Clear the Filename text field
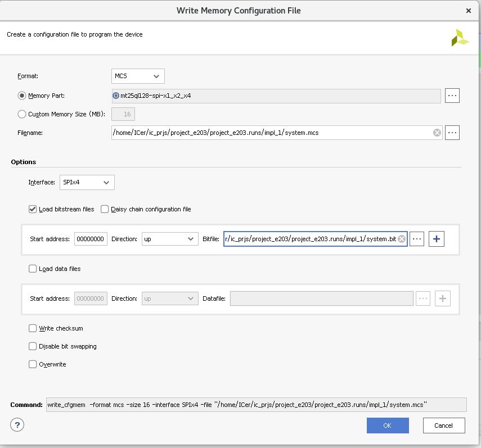Viewport: 481px width, 448px height. (x=437, y=133)
